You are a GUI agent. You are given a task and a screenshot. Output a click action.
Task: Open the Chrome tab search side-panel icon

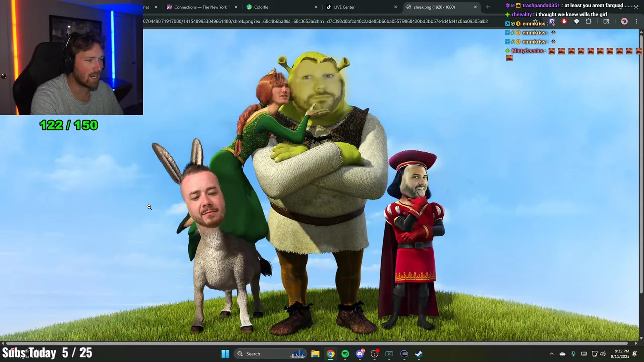[x=606, y=21]
